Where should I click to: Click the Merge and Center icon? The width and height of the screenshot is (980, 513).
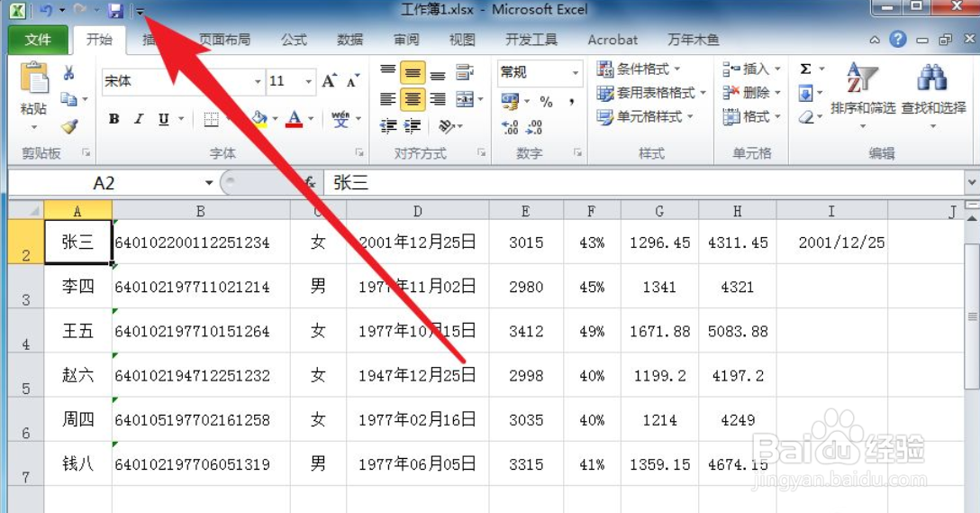[465, 99]
